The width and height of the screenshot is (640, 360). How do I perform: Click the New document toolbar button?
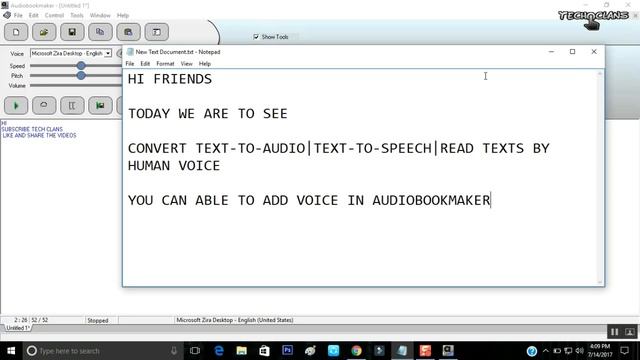[16, 32]
